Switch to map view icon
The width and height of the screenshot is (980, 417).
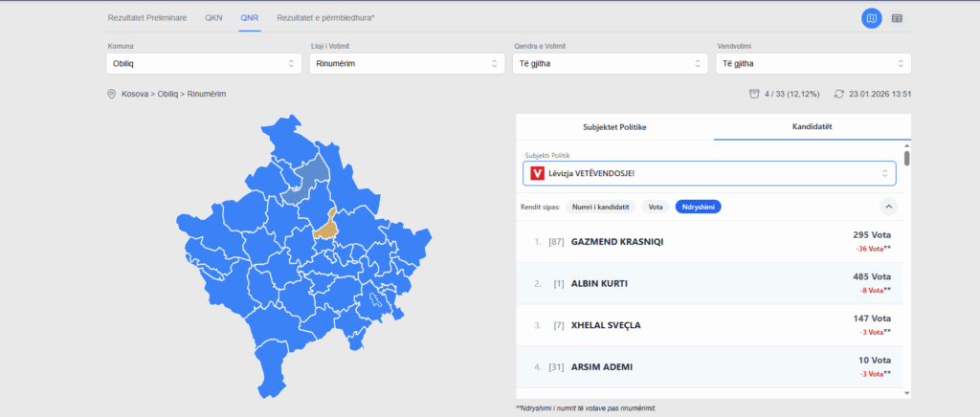pos(871,18)
